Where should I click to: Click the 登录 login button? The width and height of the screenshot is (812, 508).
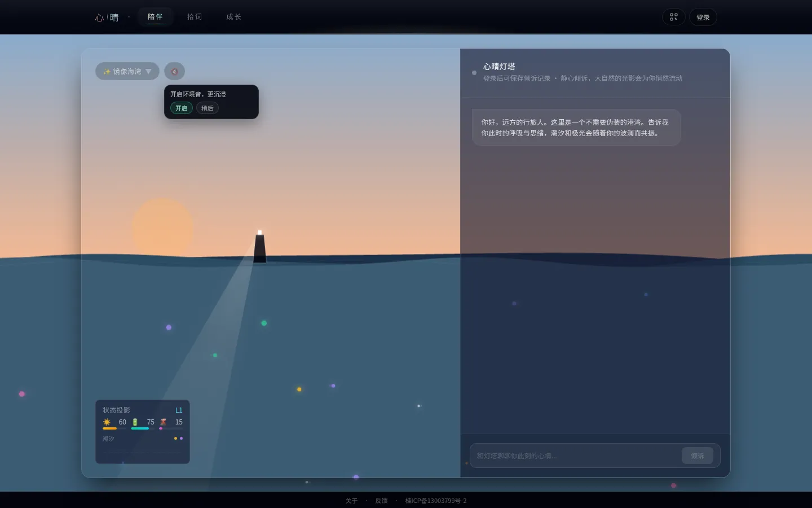pyautogui.click(x=703, y=17)
